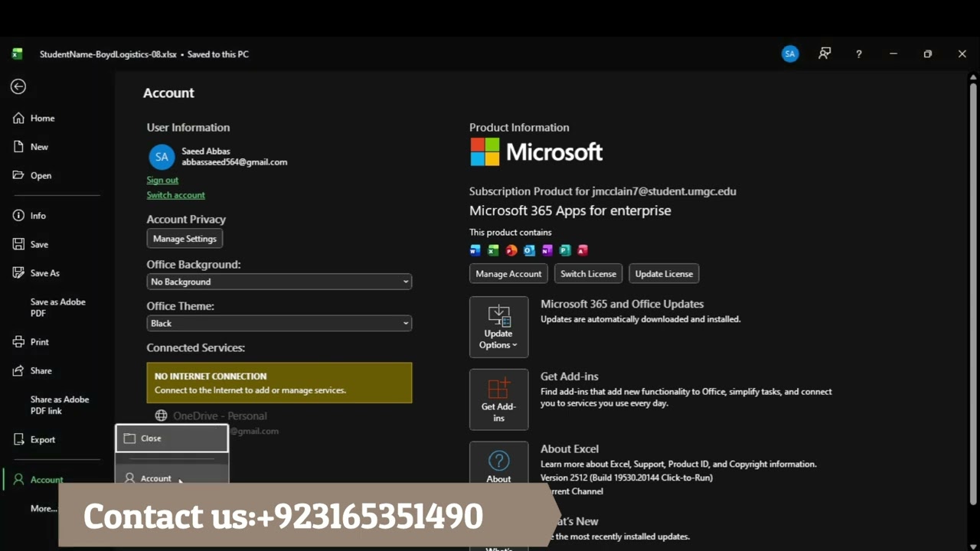Click Close in the popup menu
Image resolution: width=980 pixels, height=551 pixels.
pyautogui.click(x=171, y=439)
